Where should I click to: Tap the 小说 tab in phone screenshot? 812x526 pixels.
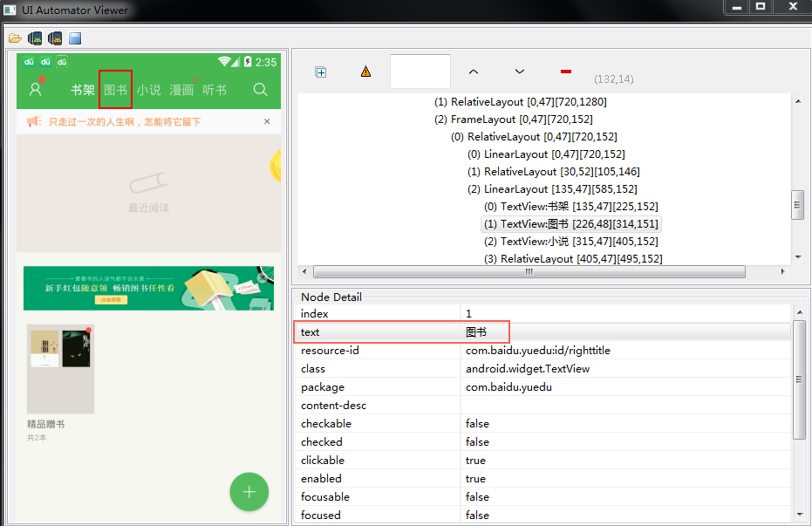pyautogui.click(x=148, y=90)
